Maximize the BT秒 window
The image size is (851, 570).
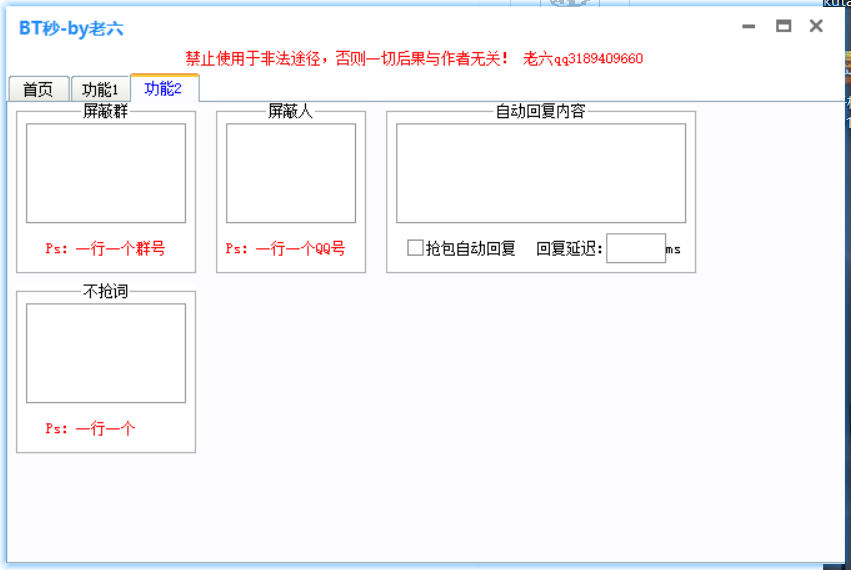pos(783,27)
